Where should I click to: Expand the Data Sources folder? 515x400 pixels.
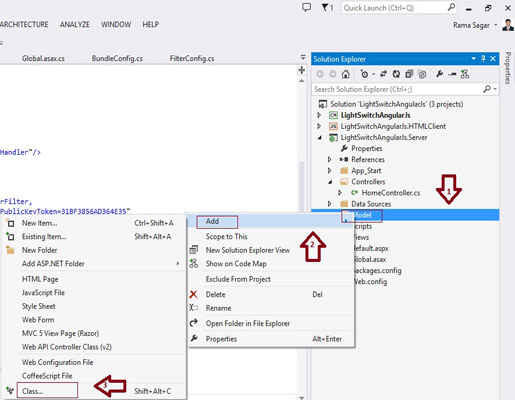329,204
